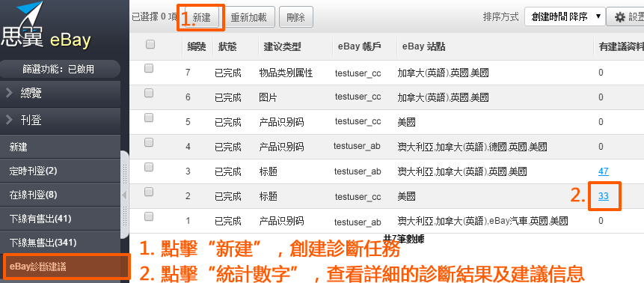Click the 重新加載 button
Screen dimensions: 644x283
(x=249, y=17)
